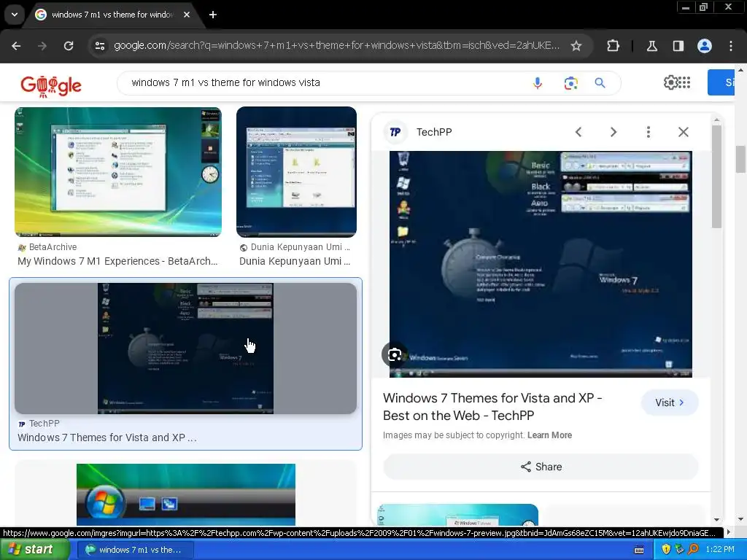Viewport: 747px width, 560px height.
Task: Open the Dunia Kepunyaan Umi image thumbnail
Action: (x=296, y=172)
